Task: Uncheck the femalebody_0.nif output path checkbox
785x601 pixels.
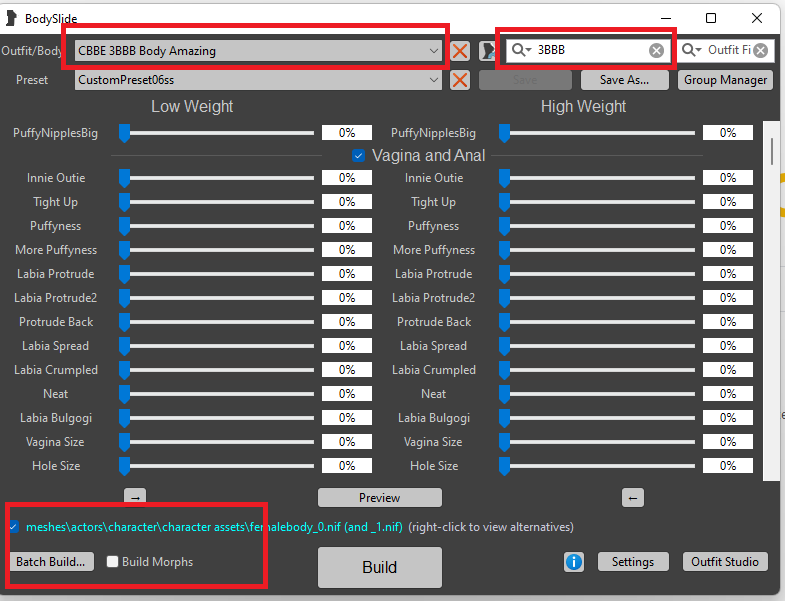Action: coord(13,527)
